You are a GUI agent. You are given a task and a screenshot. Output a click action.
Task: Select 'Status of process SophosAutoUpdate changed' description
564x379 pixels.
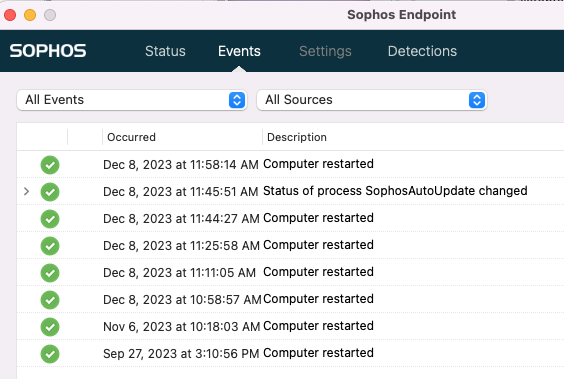[x=395, y=191]
